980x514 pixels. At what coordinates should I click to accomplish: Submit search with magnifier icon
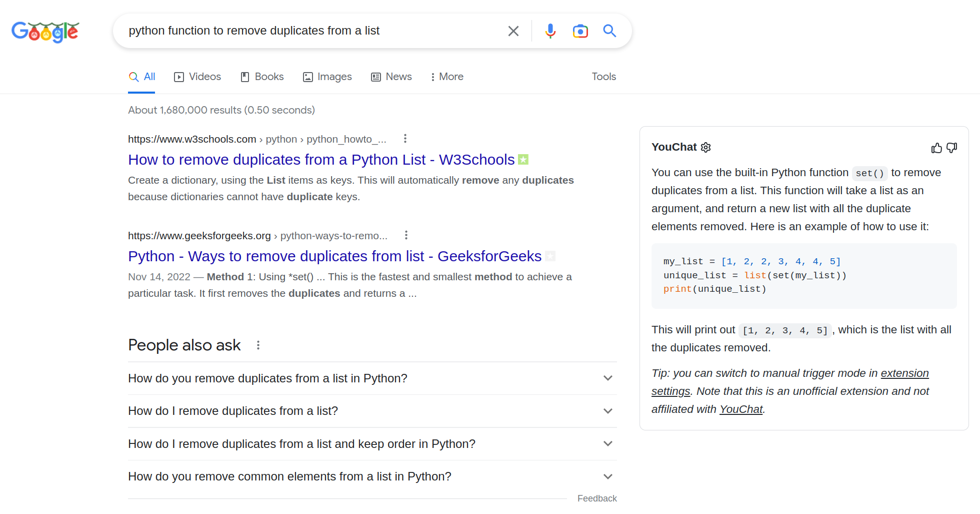609,31
